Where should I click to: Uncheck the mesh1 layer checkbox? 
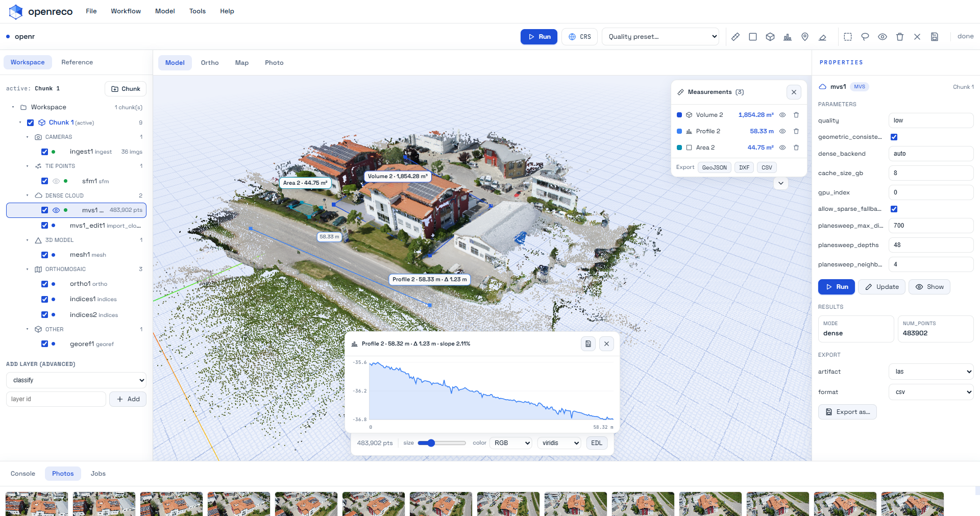tap(44, 255)
